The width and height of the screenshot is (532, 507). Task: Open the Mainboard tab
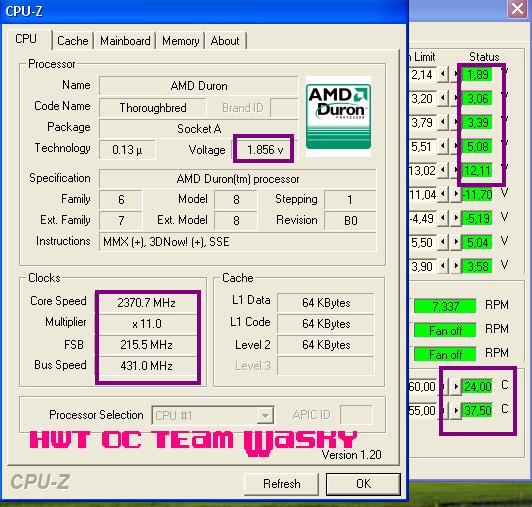coord(125,41)
